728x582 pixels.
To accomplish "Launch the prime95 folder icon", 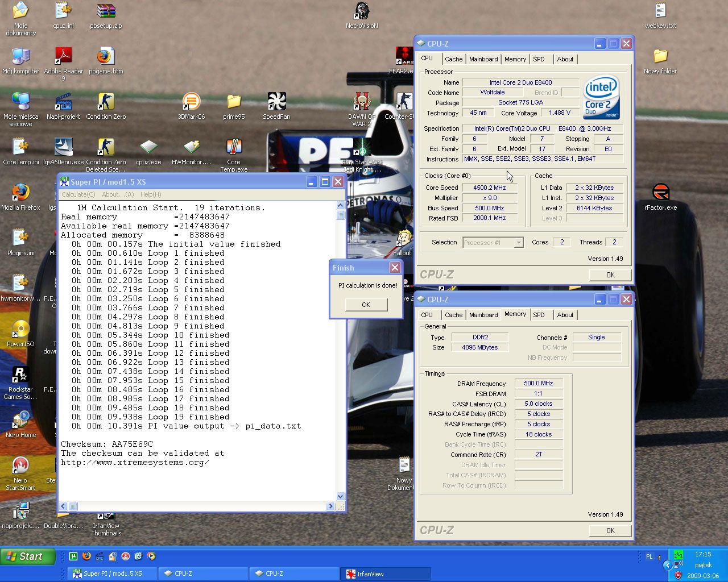I will pyautogui.click(x=234, y=102).
